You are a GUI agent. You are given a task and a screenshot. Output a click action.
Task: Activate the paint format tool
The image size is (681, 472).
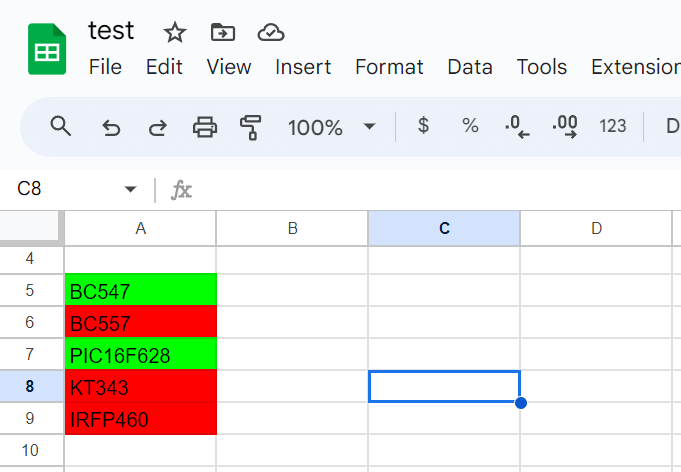tap(251, 127)
